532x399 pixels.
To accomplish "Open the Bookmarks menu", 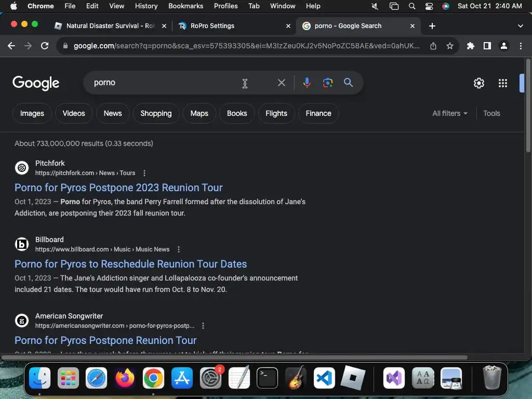I will 185,6.
